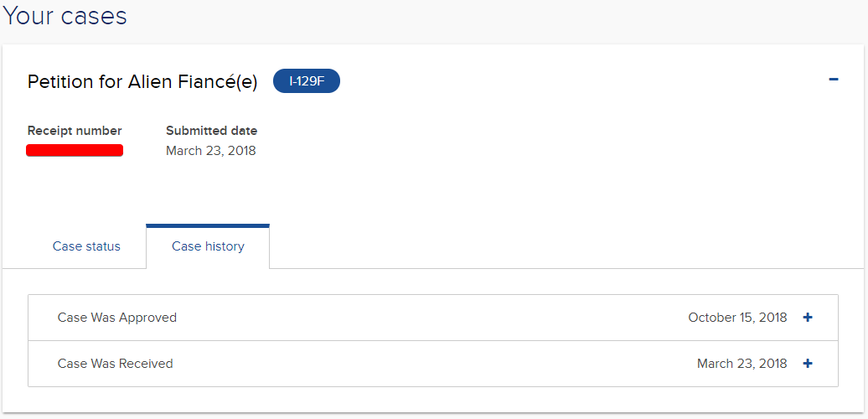Screen dimensions: 868x419
Task: Click the I-129F form badge
Action: [x=306, y=82]
